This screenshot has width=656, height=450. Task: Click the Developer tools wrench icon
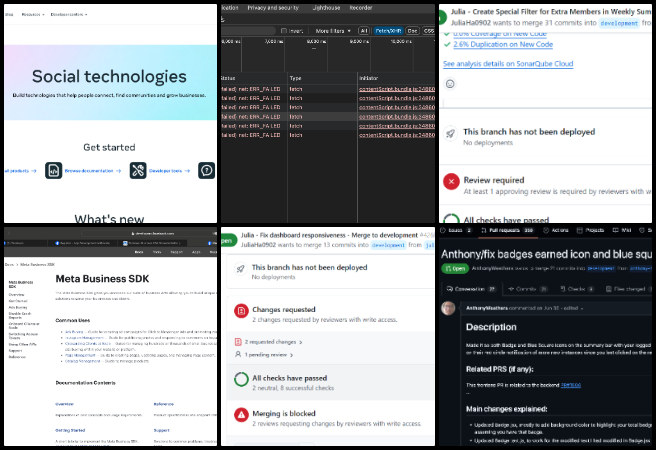coord(138,171)
